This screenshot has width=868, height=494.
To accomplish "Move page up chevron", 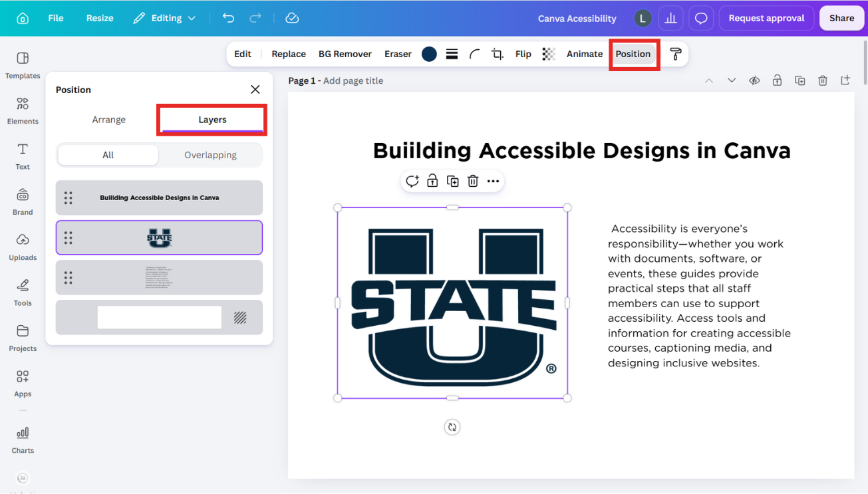I will point(709,80).
